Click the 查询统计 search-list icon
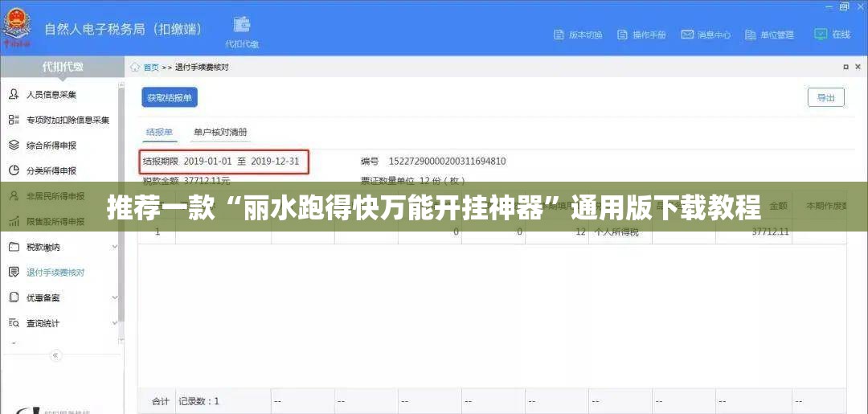Image resolution: width=868 pixels, height=414 pixels. click(14, 323)
